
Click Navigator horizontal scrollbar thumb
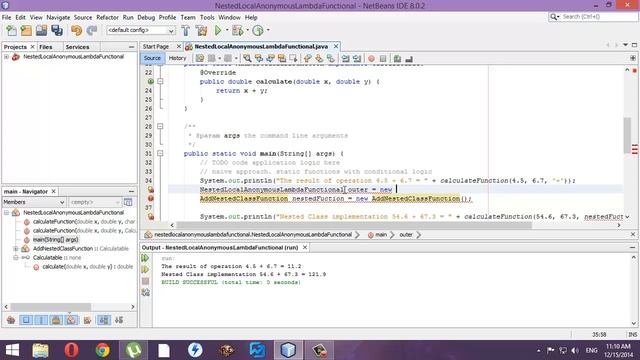[x=51, y=307]
